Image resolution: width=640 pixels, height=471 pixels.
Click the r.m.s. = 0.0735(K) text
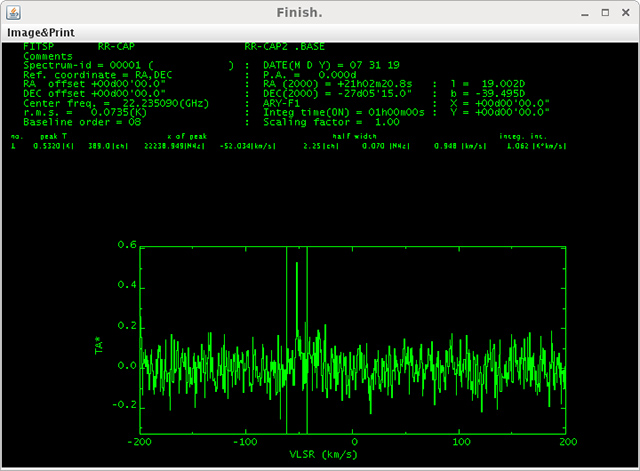(x=84, y=111)
